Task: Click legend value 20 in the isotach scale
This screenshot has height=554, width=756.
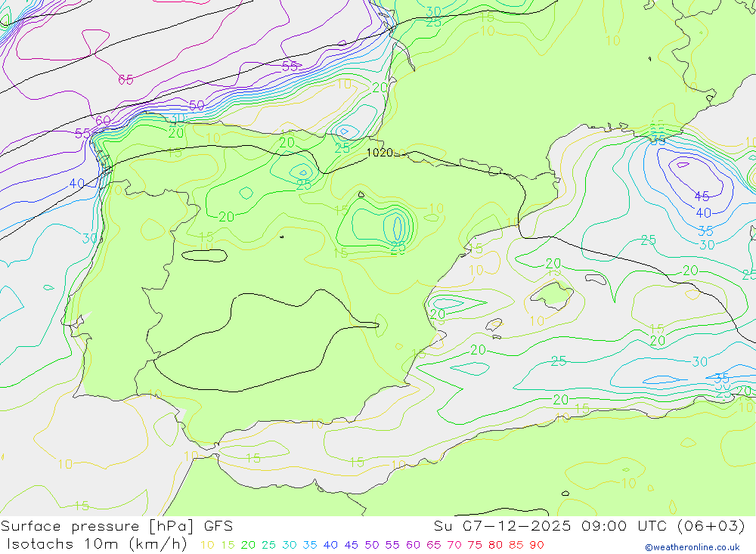Action: [248, 545]
